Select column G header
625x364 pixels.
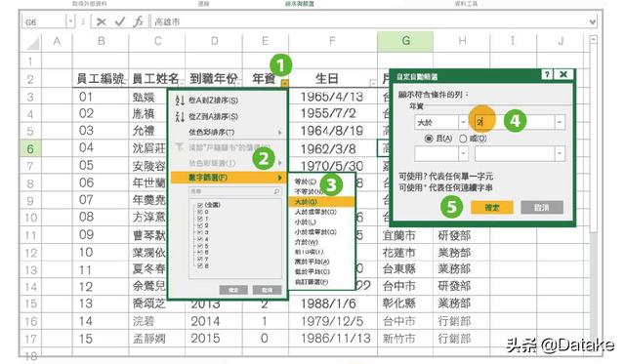[x=405, y=41]
